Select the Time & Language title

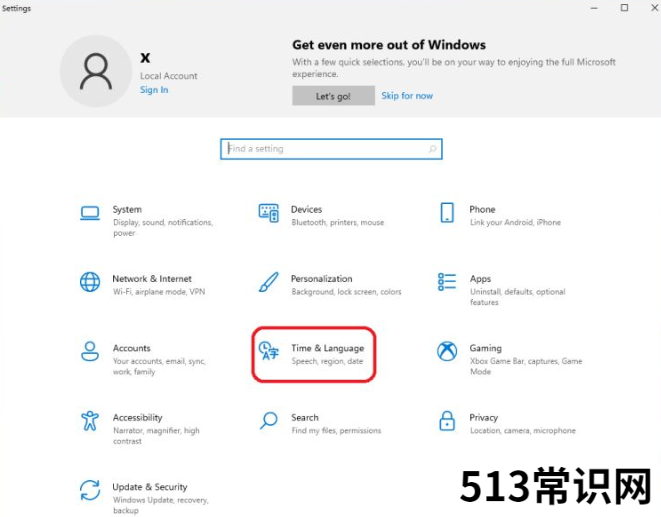pyautogui.click(x=328, y=348)
